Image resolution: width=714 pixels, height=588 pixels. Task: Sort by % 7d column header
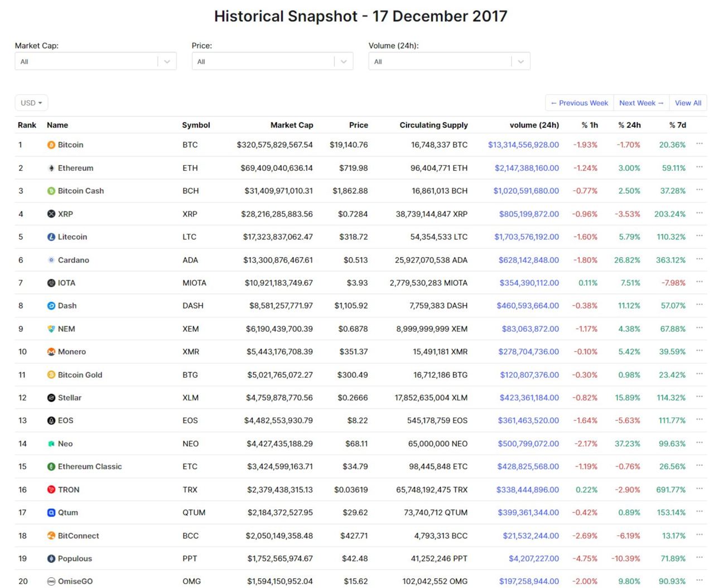(x=678, y=125)
